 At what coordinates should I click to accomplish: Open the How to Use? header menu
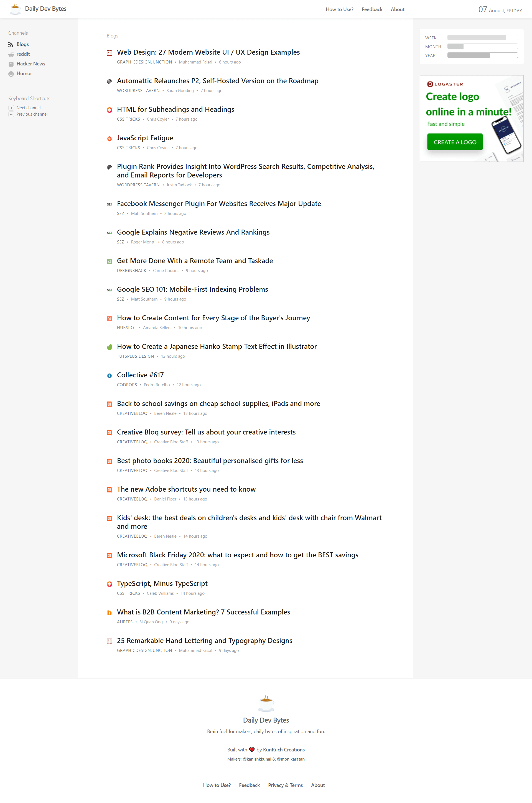[x=339, y=9]
